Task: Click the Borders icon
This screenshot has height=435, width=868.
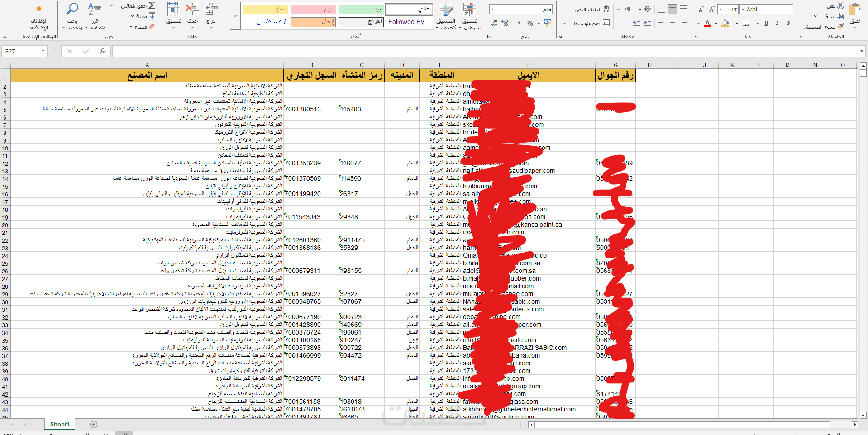Action: pos(746,23)
